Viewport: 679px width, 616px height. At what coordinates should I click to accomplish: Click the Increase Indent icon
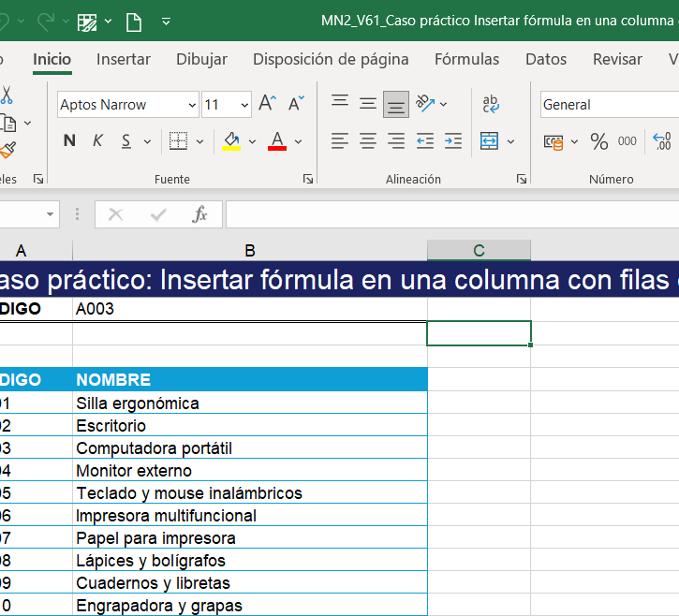point(453,141)
